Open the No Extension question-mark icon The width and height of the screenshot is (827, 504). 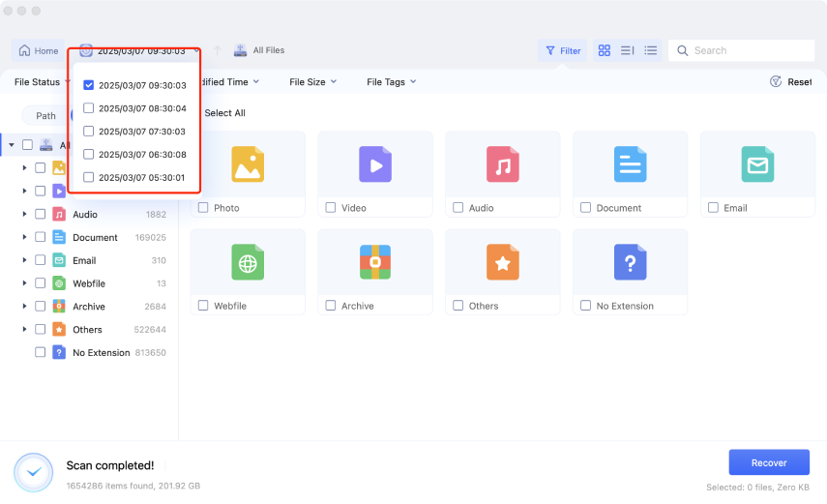pos(630,262)
